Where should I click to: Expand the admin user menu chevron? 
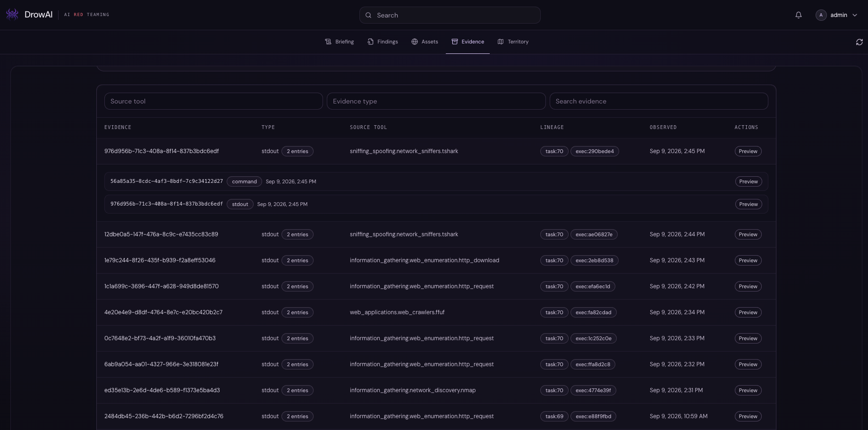coord(855,15)
